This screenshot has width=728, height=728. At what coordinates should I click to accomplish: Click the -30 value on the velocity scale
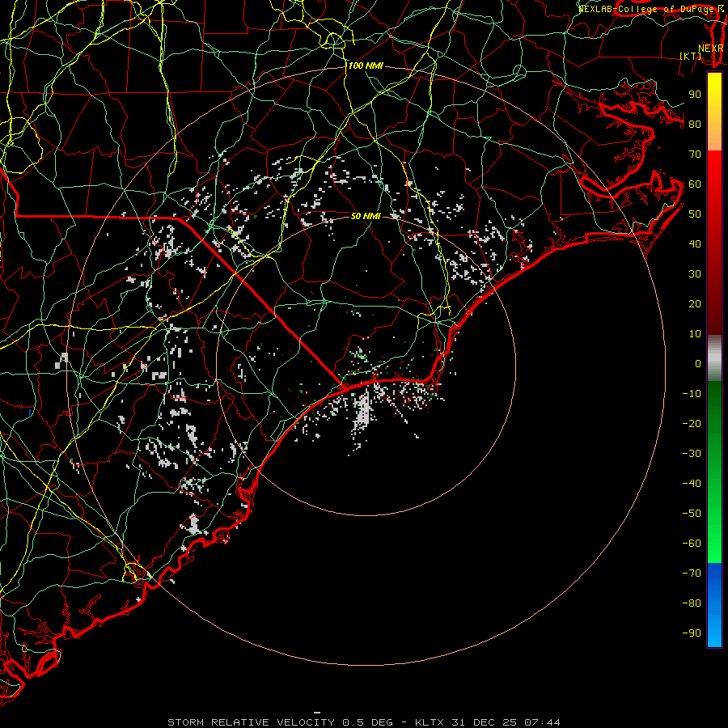tap(692, 454)
